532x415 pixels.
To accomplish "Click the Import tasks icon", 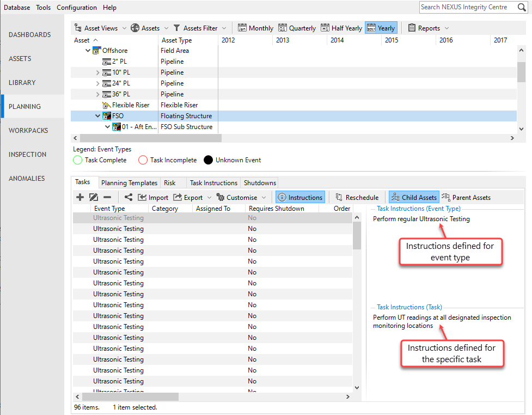I will [142, 197].
